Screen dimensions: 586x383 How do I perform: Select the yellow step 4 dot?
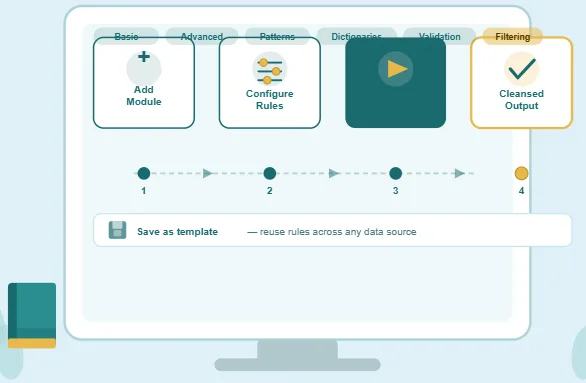click(x=521, y=173)
